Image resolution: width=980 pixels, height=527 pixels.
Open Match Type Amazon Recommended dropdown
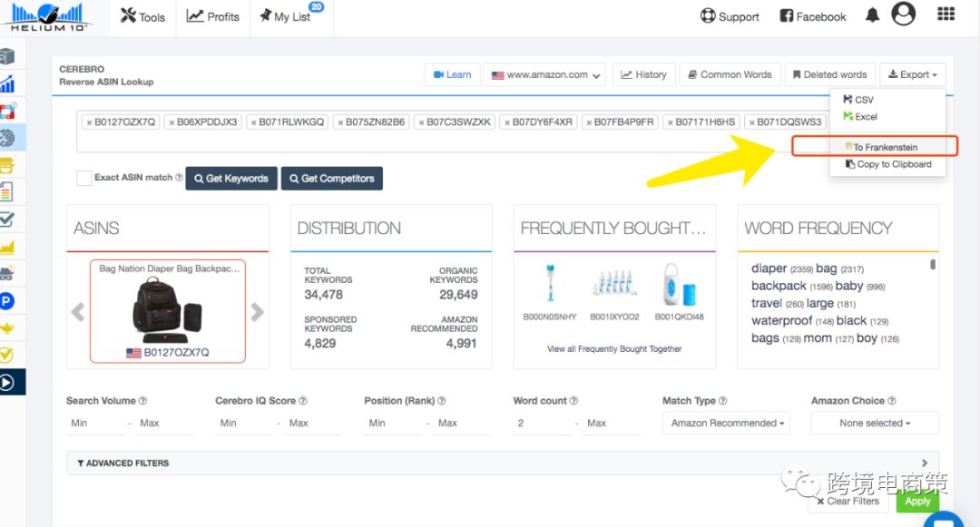(x=726, y=423)
